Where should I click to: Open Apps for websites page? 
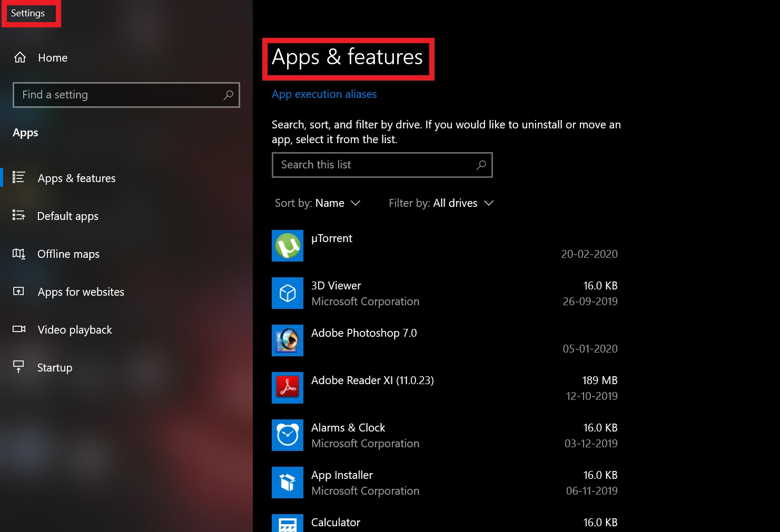pyautogui.click(x=126, y=292)
